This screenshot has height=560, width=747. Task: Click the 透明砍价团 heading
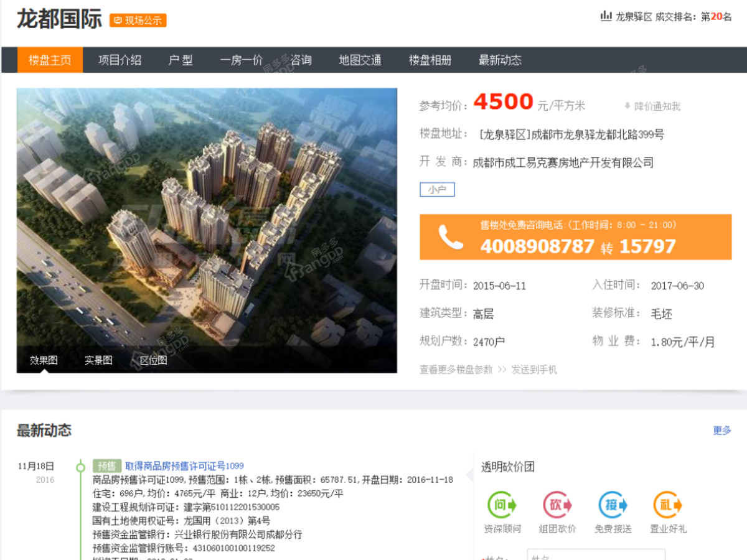pos(508,467)
